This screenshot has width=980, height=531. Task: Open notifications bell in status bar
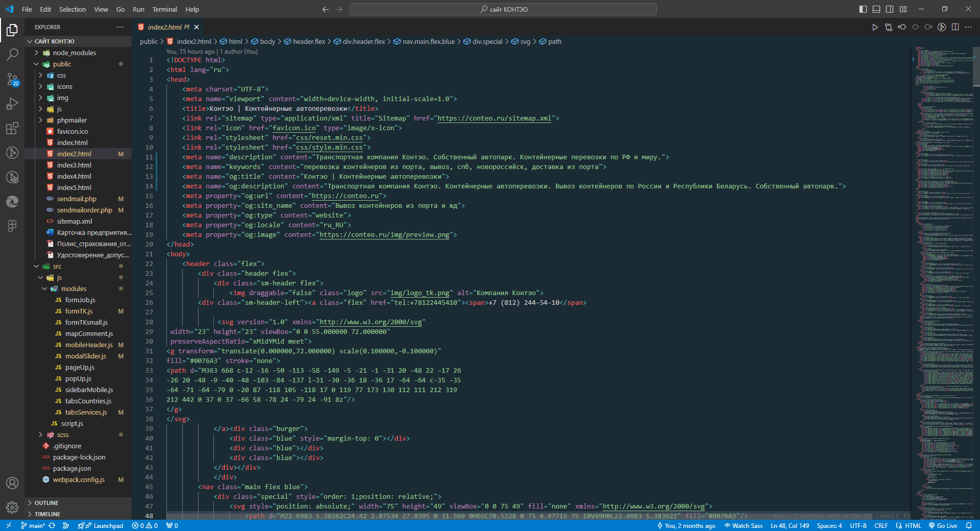(x=969, y=525)
